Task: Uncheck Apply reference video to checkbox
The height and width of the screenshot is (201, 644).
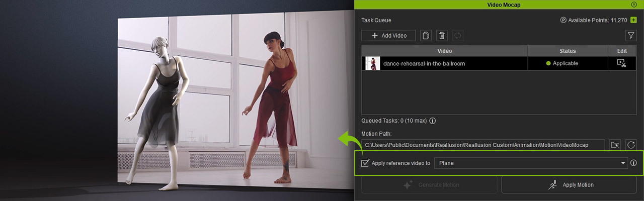Action: click(366, 163)
